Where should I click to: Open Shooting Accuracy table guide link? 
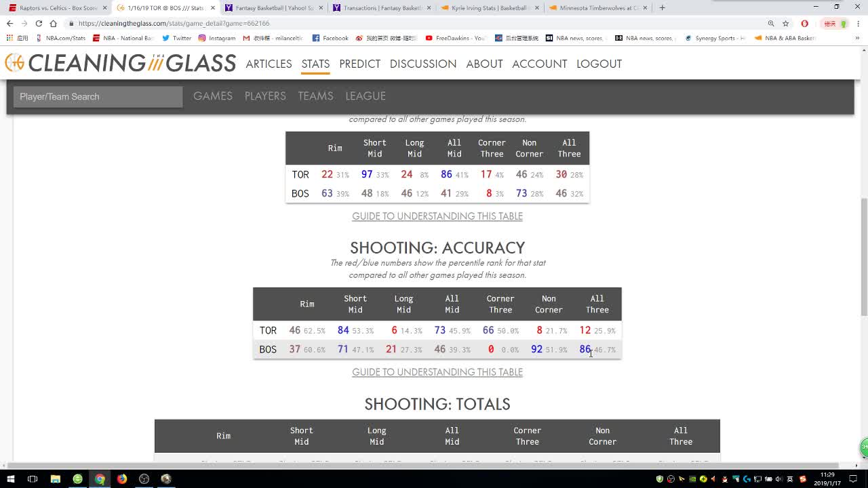pos(437,372)
